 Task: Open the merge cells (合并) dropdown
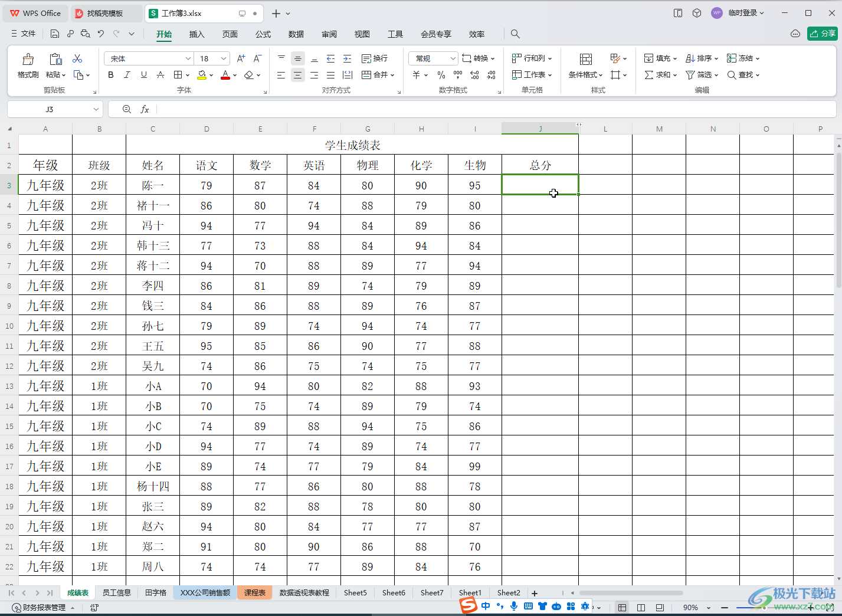(x=378, y=75)
